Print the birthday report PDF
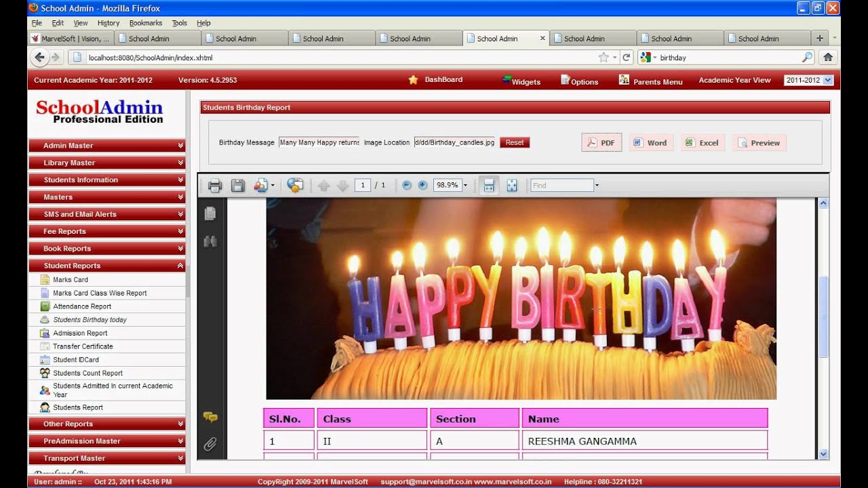 click(215, 185)
